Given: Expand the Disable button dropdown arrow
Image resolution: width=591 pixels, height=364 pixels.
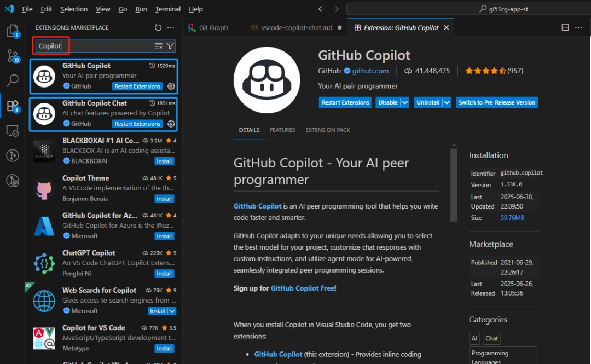Looking at the screenshot, I should (x=404, y=102).
